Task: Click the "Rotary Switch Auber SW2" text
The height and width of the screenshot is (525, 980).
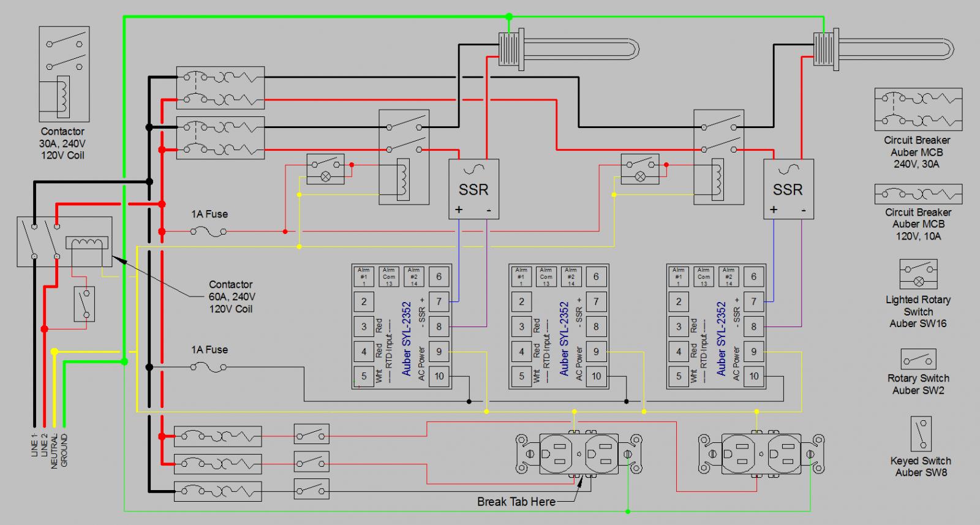Action: pos(918,384)
